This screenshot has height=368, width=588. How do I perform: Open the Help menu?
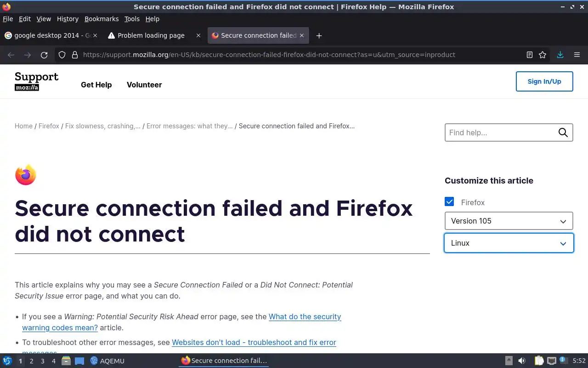coord(152,19)
